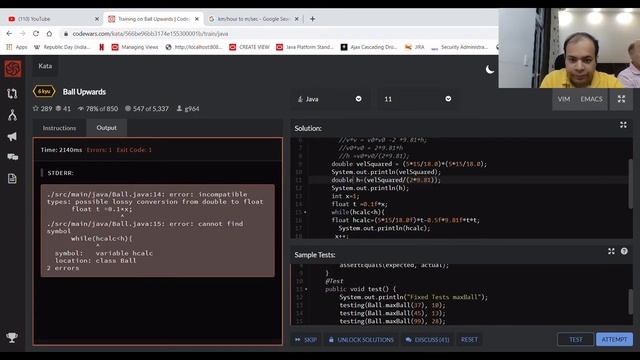Image resolution: width=640 pixels, height=360 pixels.
Task: Open the Security Administra... bookmark
Action: click(x=460, y=47)
